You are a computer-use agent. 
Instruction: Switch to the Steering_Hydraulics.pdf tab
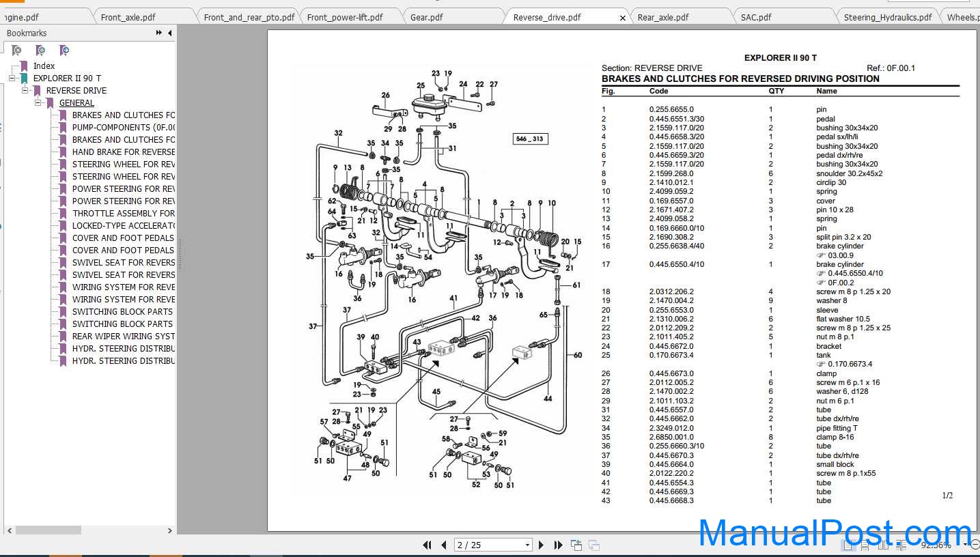(x=887, y=17)
